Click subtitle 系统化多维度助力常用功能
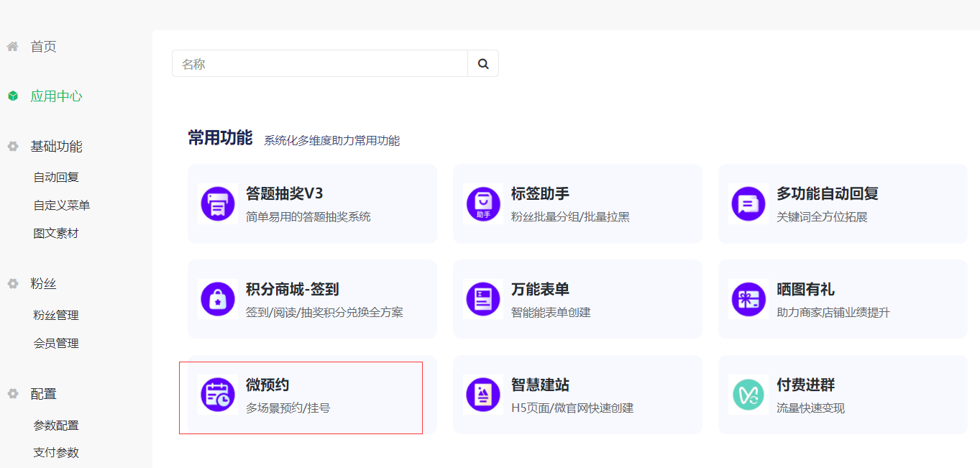The height and width of the screenshot is (468, 980). point(331,140)
